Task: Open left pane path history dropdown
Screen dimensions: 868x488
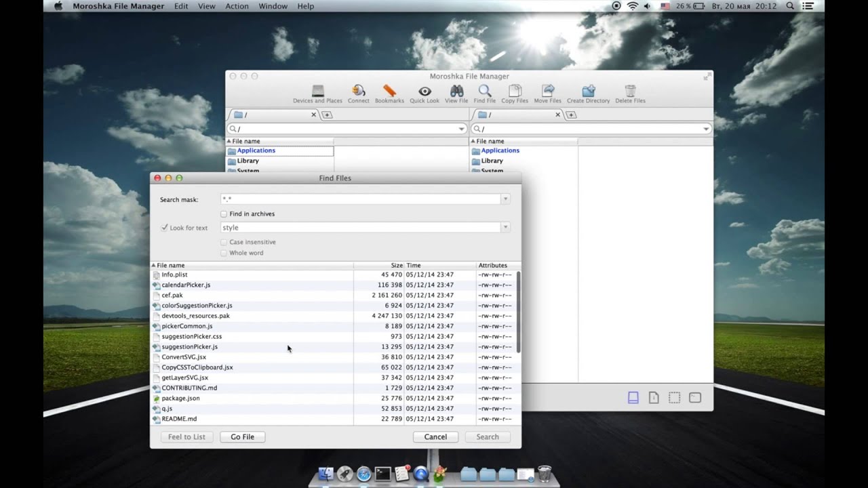Action: [x=462, y=129]
